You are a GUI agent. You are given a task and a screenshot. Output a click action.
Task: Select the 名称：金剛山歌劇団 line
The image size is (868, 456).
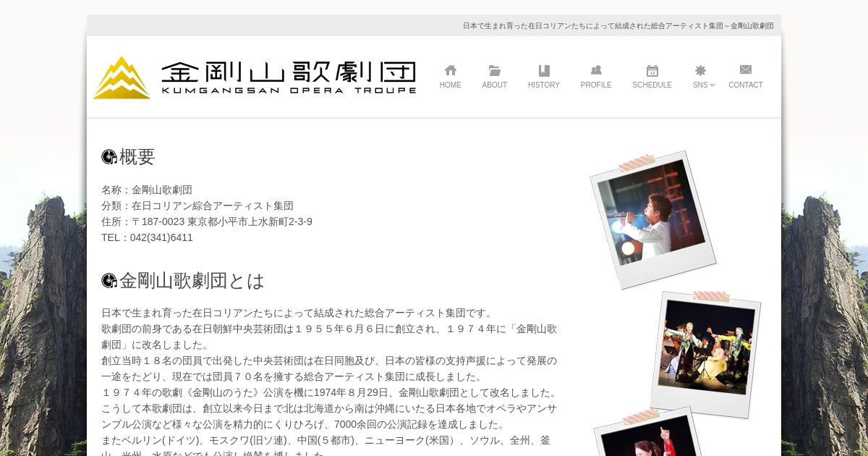point(147,190)
